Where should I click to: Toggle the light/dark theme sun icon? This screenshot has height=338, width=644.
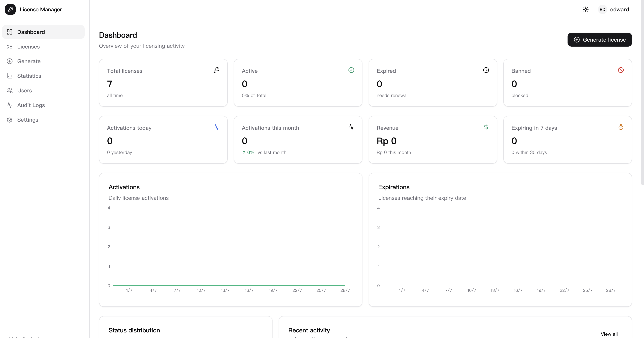585,9
